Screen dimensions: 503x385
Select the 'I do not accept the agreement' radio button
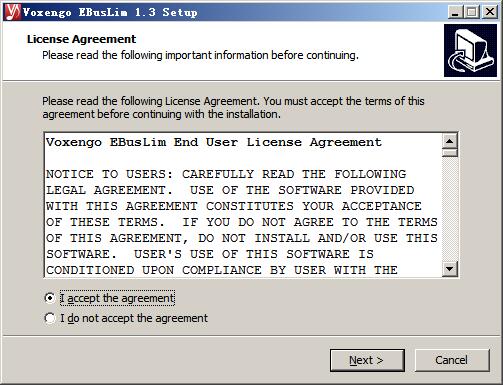point(50,318)
